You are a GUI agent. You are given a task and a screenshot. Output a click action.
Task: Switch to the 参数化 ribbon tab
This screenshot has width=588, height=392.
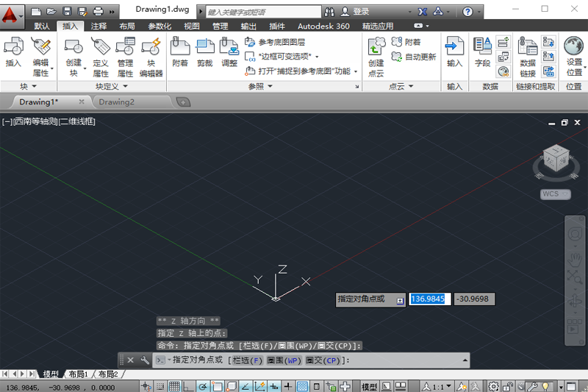click(x=159, y=26)
